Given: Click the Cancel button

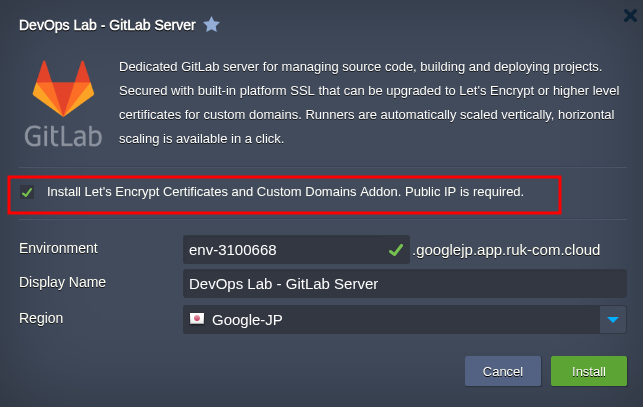Looking at the screenshot, I should [x=503, y=371].
